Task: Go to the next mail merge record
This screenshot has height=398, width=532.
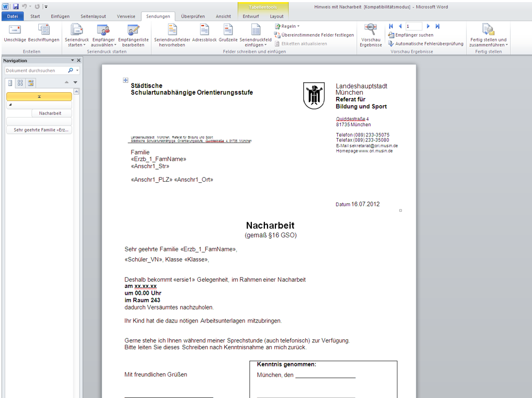Action: pos(428,26)
